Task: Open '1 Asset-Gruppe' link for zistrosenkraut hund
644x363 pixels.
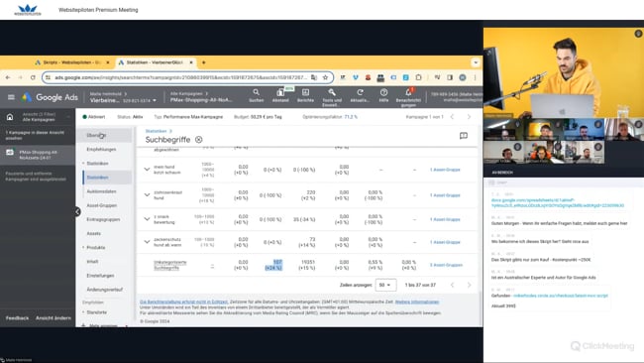Action: tap(445, 195)
